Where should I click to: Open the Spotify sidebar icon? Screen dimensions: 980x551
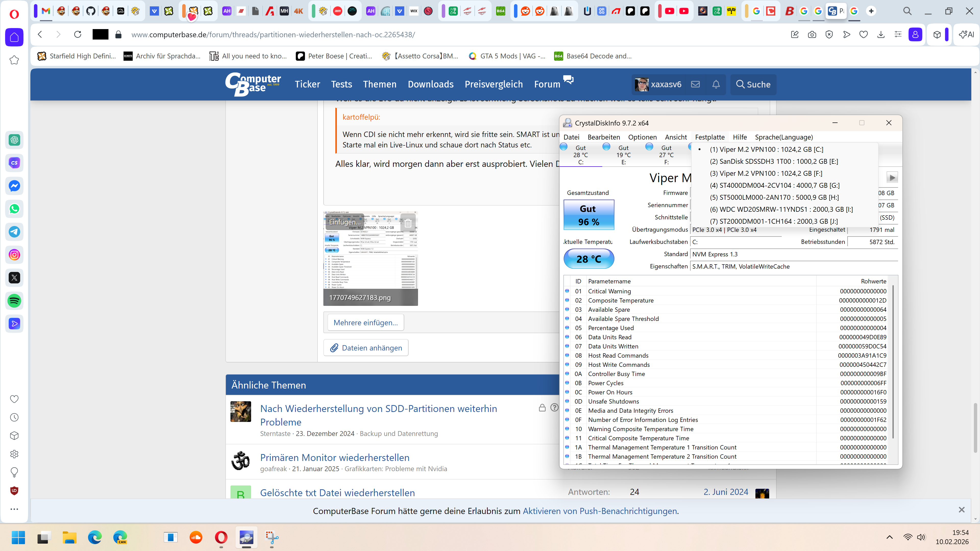15,301
